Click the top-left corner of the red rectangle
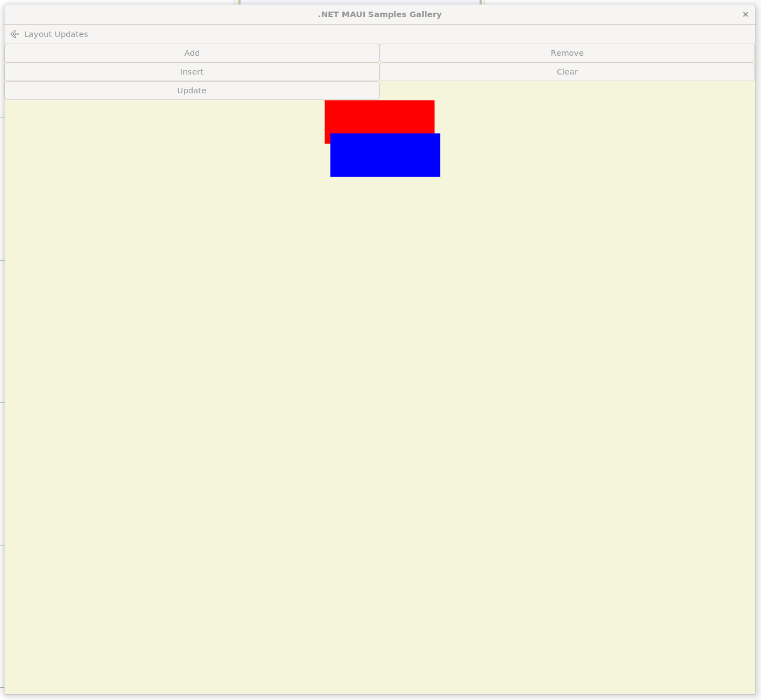 click(326, 102)
